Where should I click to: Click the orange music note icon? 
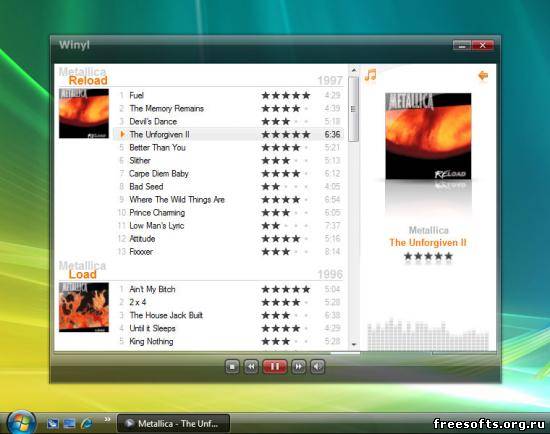click(370, 74)
